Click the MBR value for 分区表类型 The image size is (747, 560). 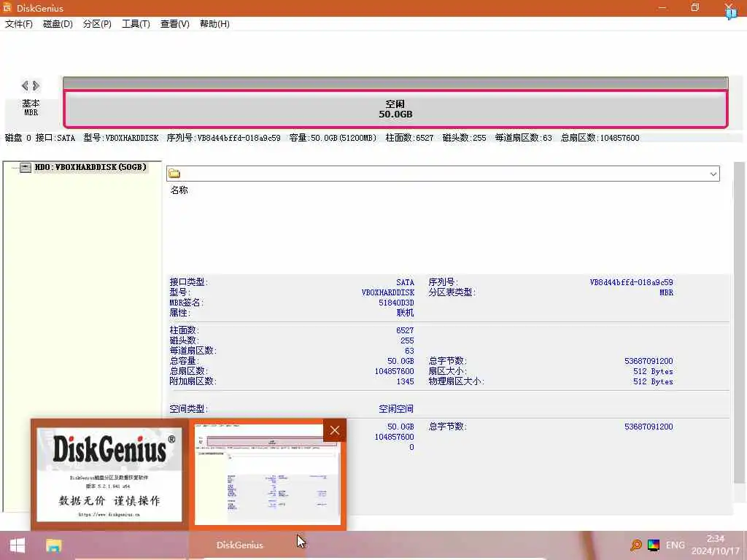667,292
